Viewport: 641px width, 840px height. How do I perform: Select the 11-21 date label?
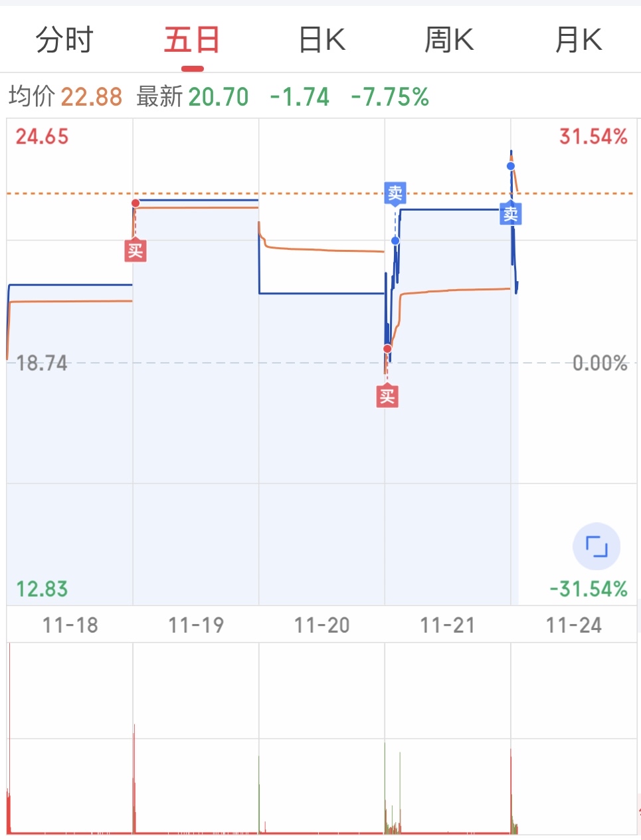[x=448, y=625]
